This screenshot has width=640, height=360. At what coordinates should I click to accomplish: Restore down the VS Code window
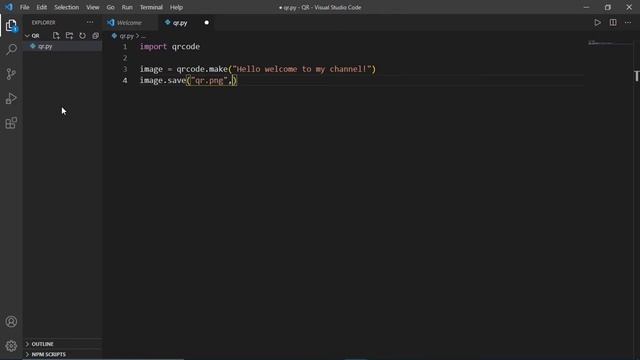[x=608, y=7]
